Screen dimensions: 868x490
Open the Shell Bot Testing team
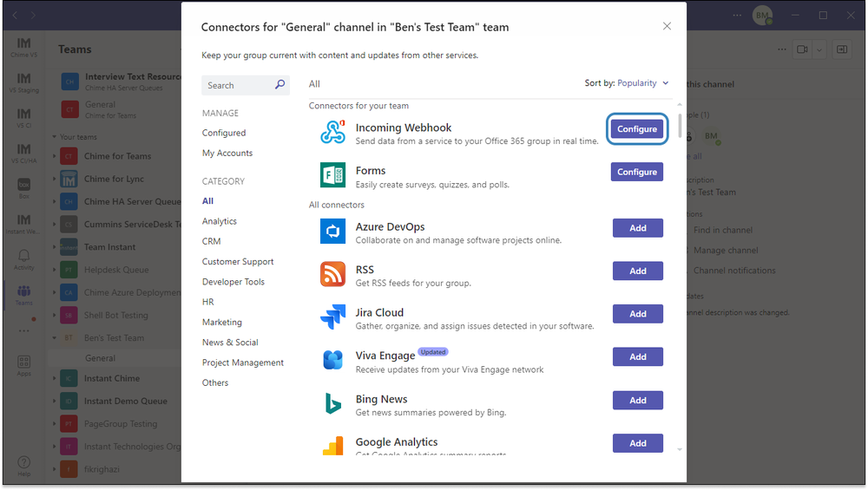click(x=115, y=315)
